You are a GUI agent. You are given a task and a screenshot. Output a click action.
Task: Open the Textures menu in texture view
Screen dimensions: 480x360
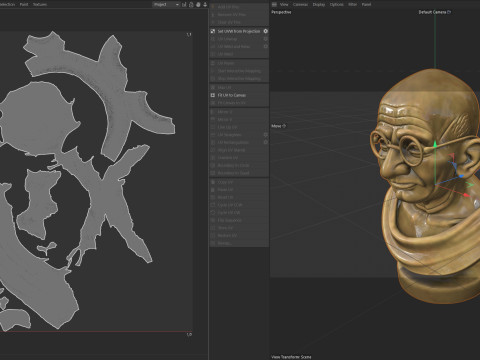40,4
